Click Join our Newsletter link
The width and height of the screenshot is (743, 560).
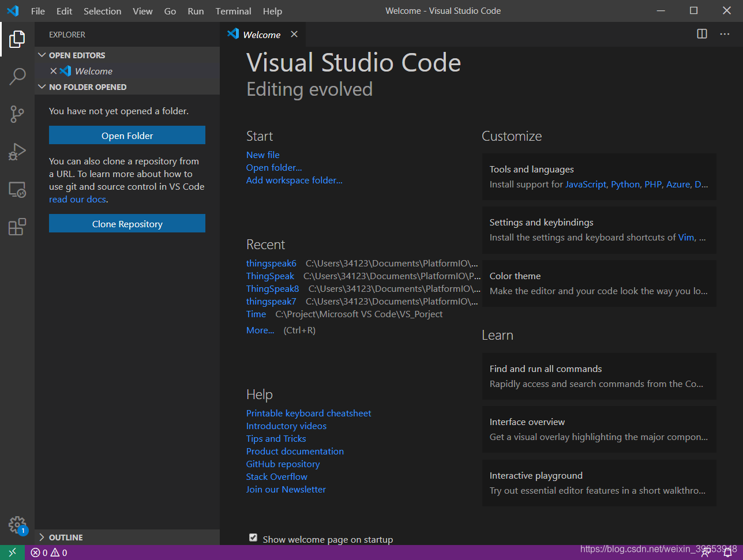286,490
